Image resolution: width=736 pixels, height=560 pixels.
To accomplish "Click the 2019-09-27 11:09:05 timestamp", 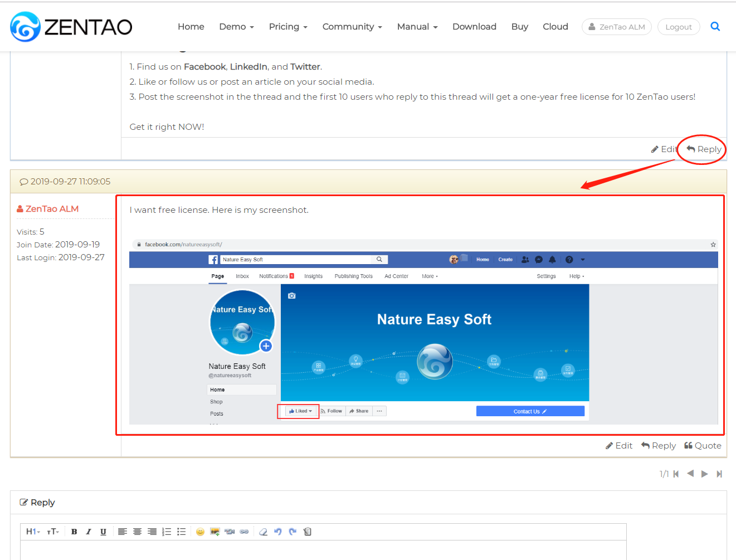I will tap(70, 182).
